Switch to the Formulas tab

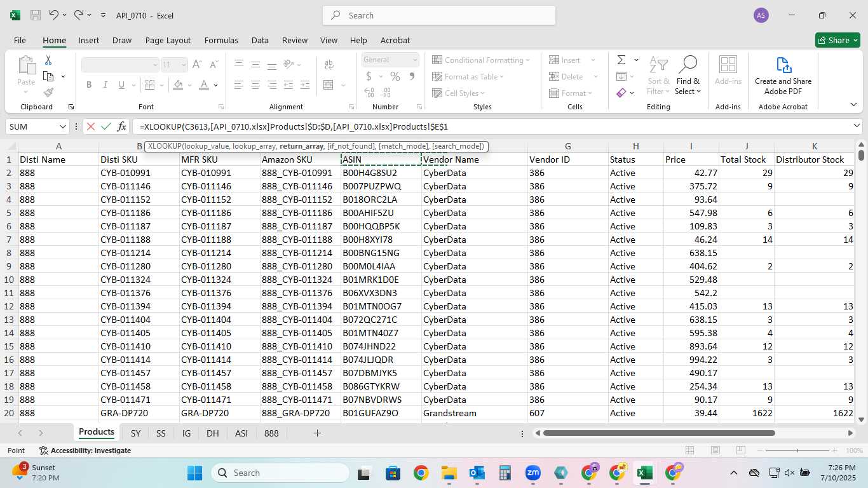[x=221, y=40]
